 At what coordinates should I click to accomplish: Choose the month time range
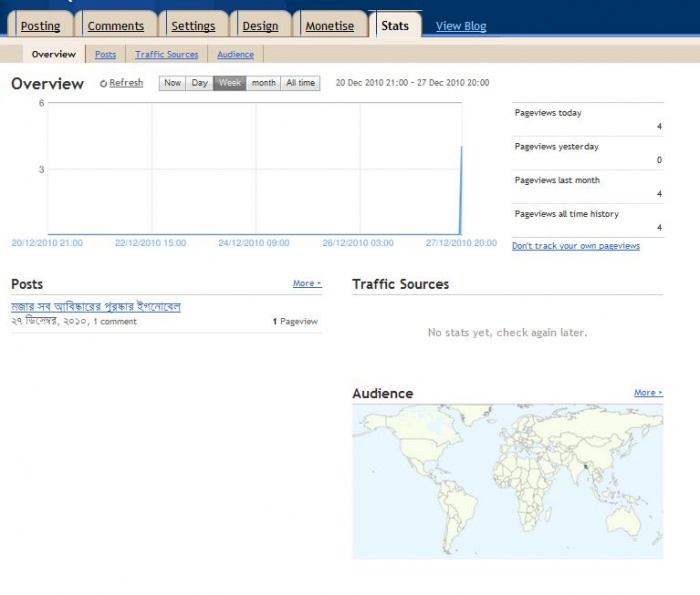point(263,83)
